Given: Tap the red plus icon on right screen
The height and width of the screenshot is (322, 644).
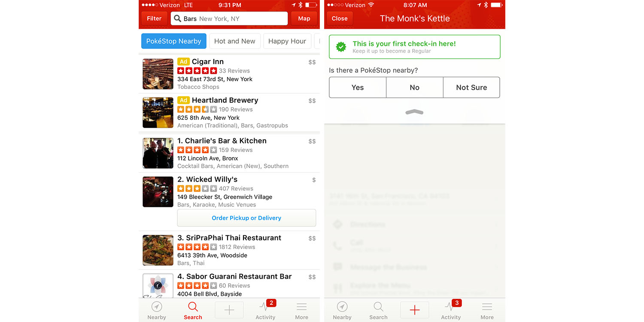Looking at the screenshot, I should click(x=414, y=310).
